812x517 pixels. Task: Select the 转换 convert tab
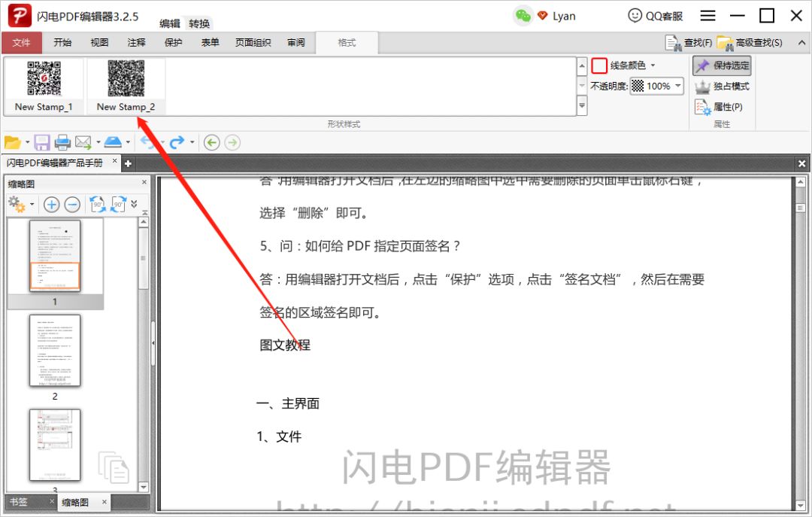(x=198, y=23)
